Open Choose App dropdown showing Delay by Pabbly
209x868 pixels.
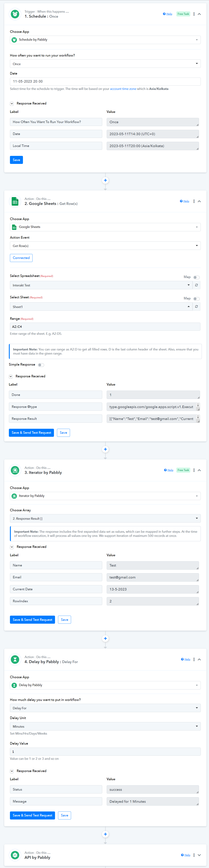(x=105, y=685)
